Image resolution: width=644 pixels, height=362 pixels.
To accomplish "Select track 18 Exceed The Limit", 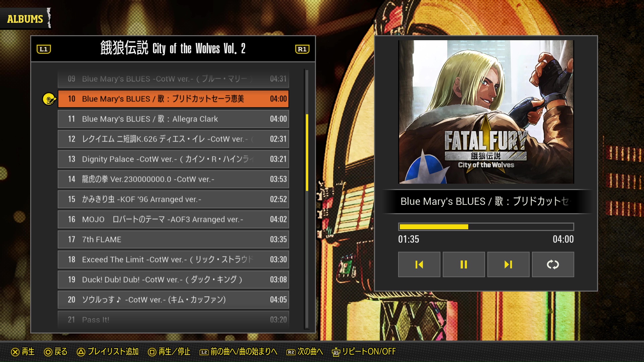I will tap(173, 260).
